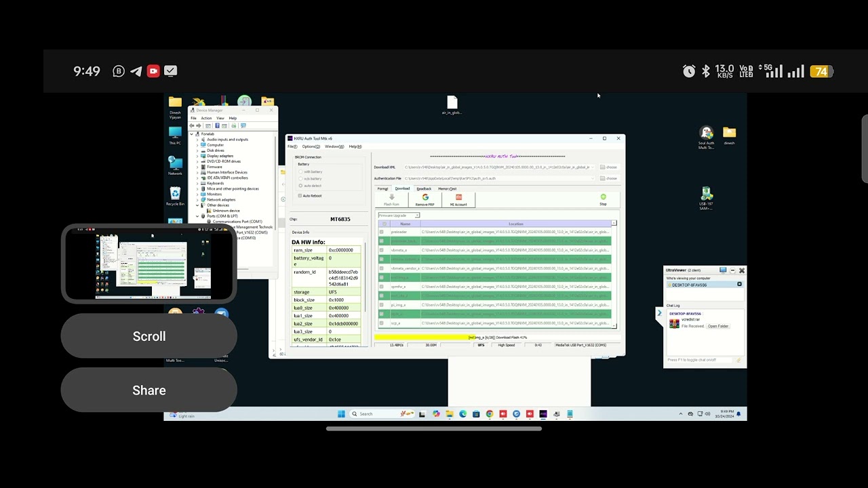Open File Explorer from the taskbar
868x488 pixels.
[x=449, y=413]
